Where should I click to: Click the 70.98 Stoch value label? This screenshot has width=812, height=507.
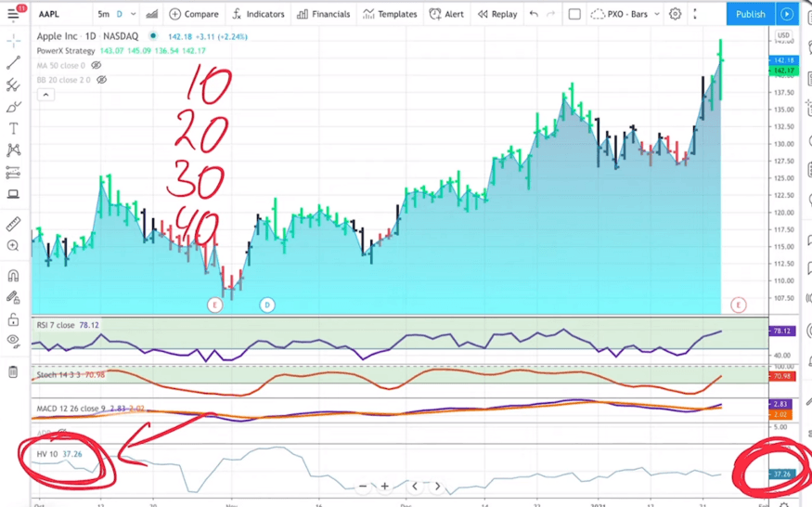[782, 376]
